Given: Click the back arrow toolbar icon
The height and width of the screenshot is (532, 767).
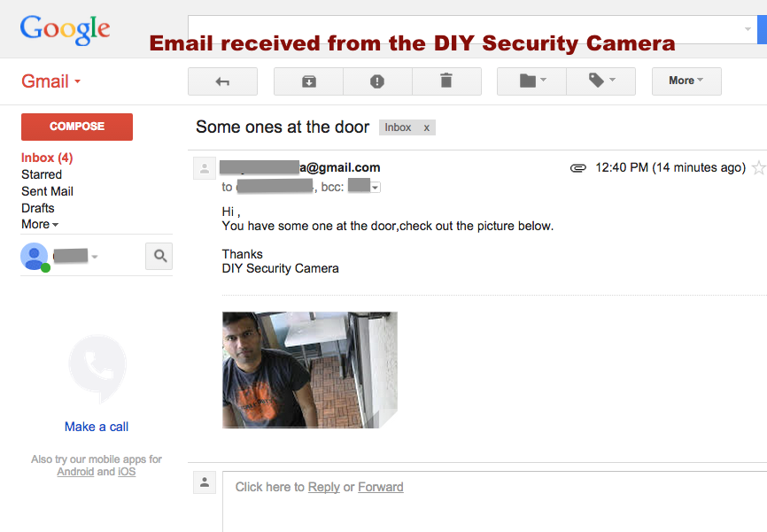Looking at the screenshot, I should point(222,81).
